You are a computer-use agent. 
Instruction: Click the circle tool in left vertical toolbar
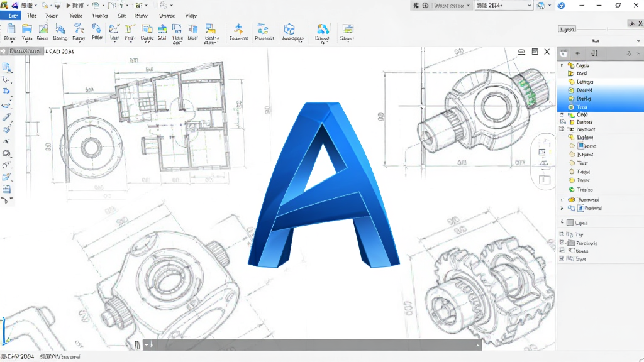click(6, 153)
